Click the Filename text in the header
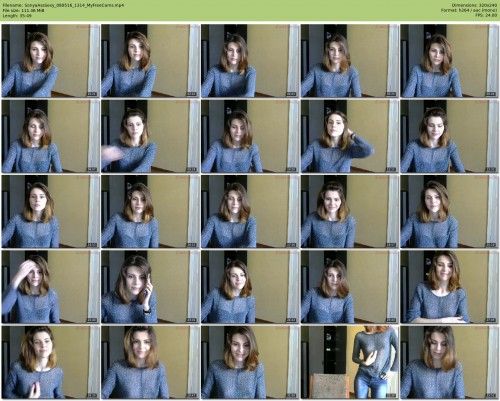 click(x=63, y=5)
